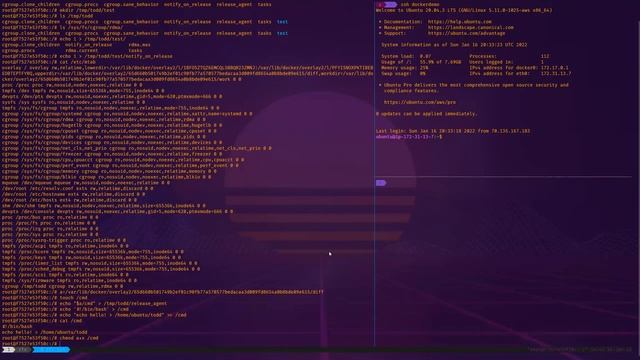Click the 'tmpfs /proc/keys' mount line

point(91,257)
